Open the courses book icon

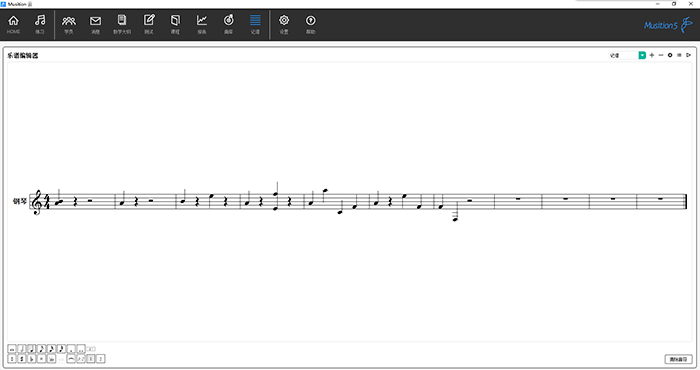(175, 24)
